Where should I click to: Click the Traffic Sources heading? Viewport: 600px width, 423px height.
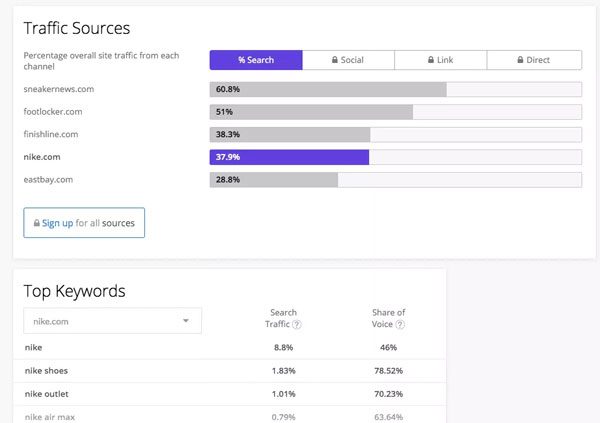tap(77, 28)
